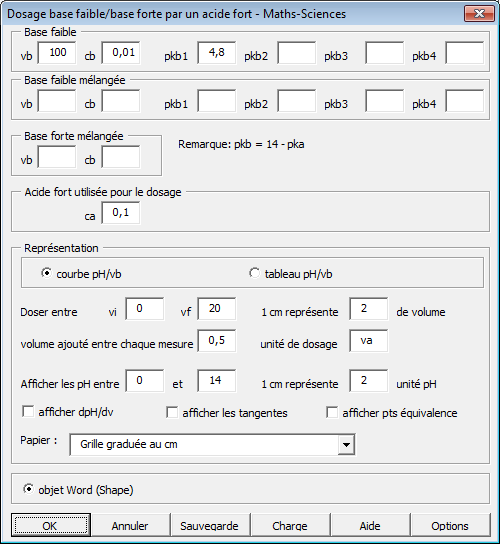Click the vf field showing 20

pyautogui.click(x=217, y=308)
